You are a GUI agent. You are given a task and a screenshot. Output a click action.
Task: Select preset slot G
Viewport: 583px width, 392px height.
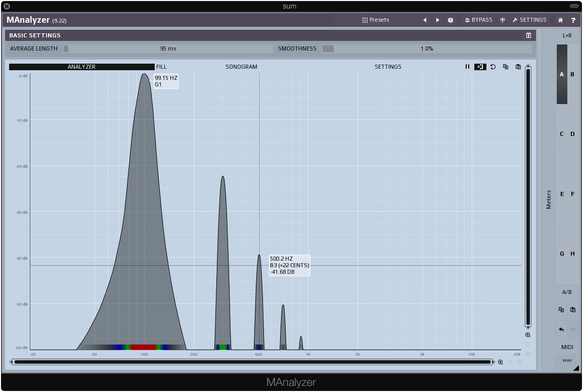562,254
